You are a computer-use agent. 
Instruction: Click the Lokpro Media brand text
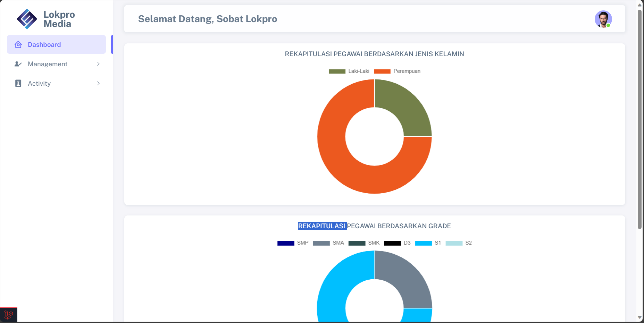[59, 19]
